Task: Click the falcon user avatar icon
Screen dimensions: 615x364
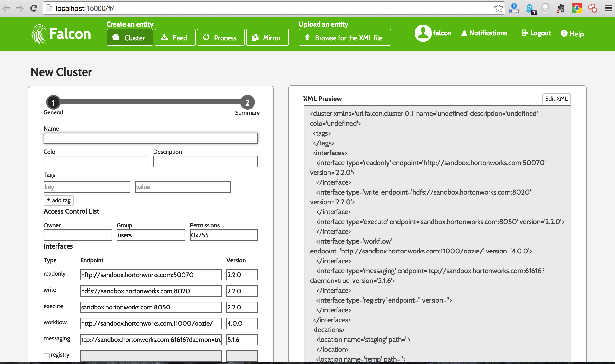Action: pos(423,33)
